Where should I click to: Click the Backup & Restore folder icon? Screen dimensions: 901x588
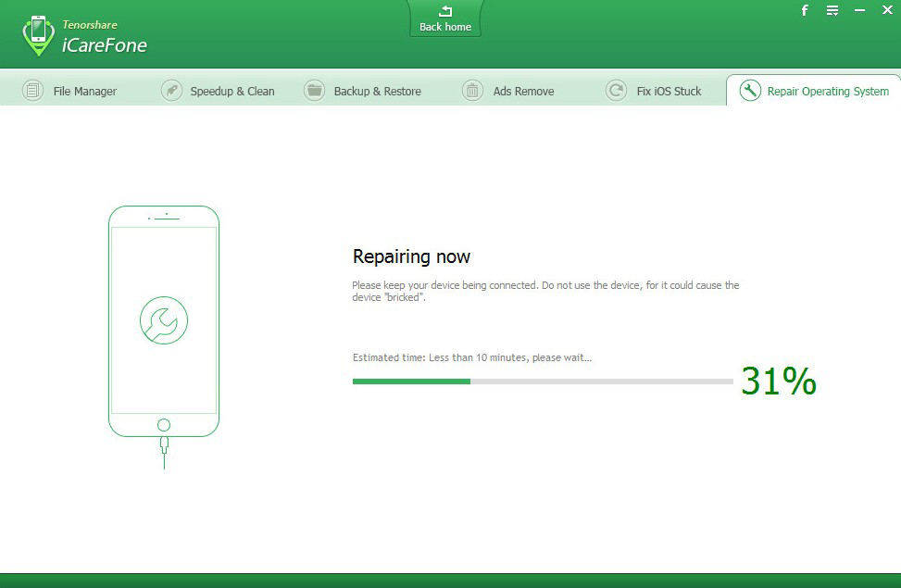click(314, 91)
